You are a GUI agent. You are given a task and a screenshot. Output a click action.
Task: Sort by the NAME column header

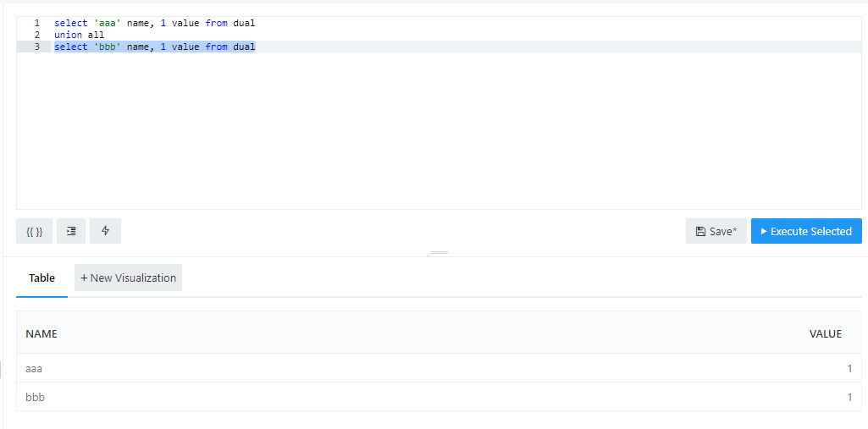click(41, 334)
